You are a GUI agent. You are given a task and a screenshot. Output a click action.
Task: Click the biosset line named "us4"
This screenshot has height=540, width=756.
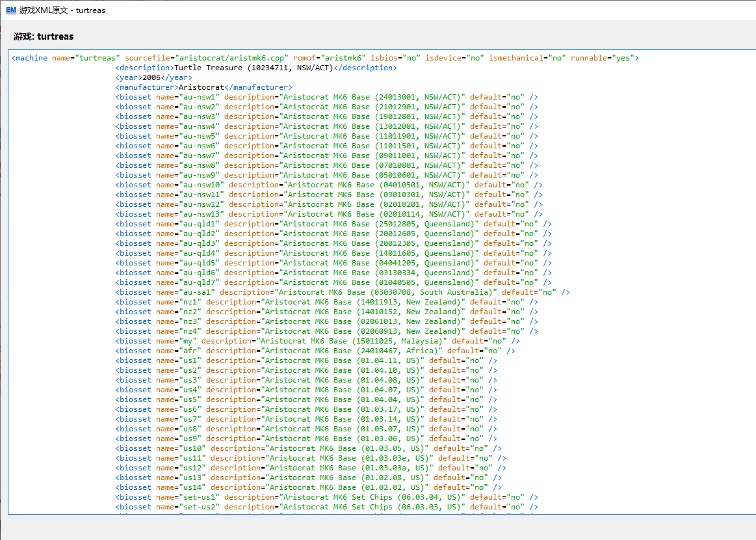point(306,390)
